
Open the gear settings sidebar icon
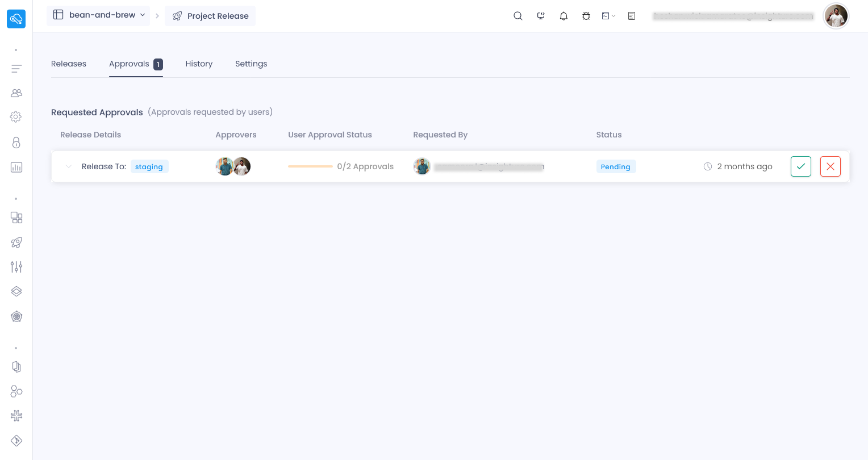tap(16, 116)
